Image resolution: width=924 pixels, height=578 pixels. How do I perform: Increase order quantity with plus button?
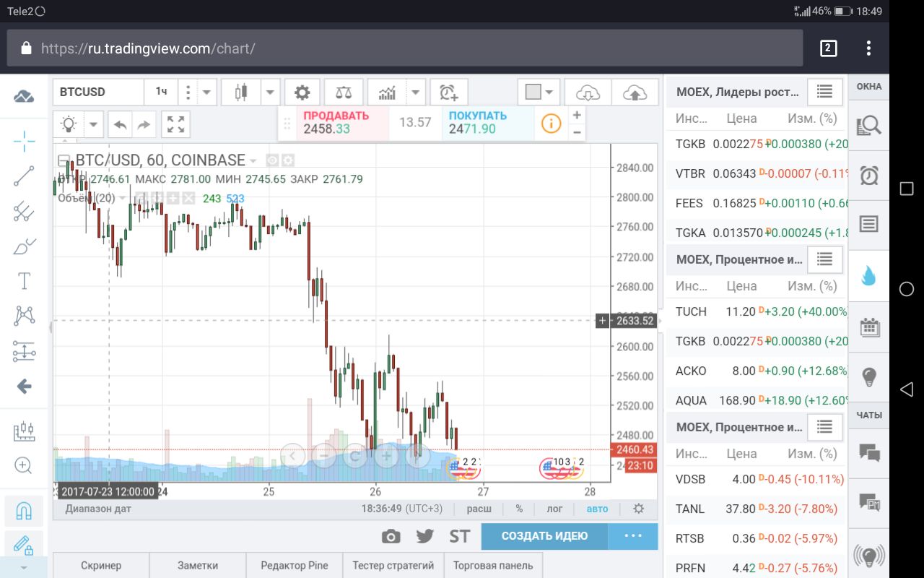(577, 115)
